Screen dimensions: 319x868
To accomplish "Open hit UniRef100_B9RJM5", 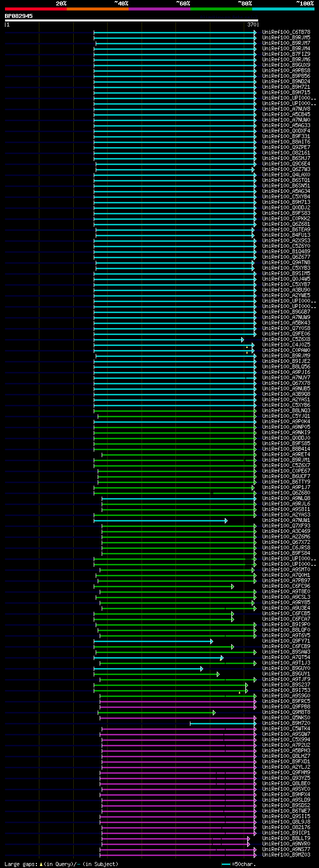I will pyautogui.click(x=286, y=38).
